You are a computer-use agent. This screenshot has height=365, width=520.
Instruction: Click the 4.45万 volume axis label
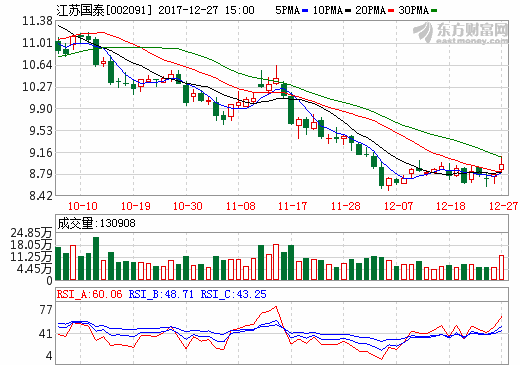pyautogui.click(x=34, y=268)
